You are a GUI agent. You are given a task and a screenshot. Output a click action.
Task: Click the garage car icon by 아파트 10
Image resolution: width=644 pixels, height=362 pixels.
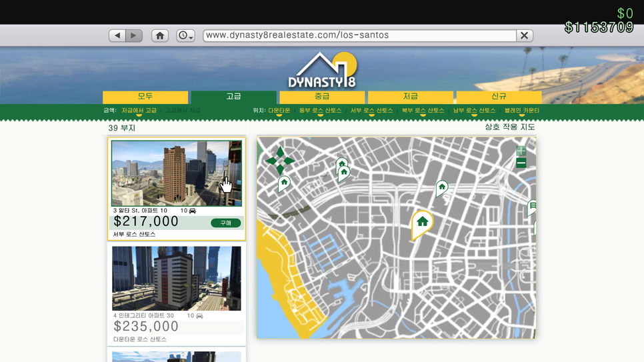click(x=192, y=211)
